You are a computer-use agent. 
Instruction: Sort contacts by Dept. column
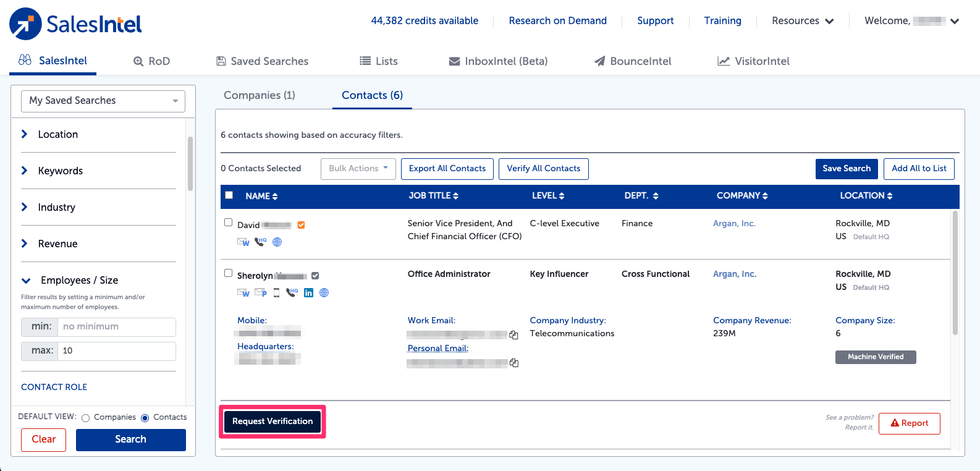click(x=641, y=195)
